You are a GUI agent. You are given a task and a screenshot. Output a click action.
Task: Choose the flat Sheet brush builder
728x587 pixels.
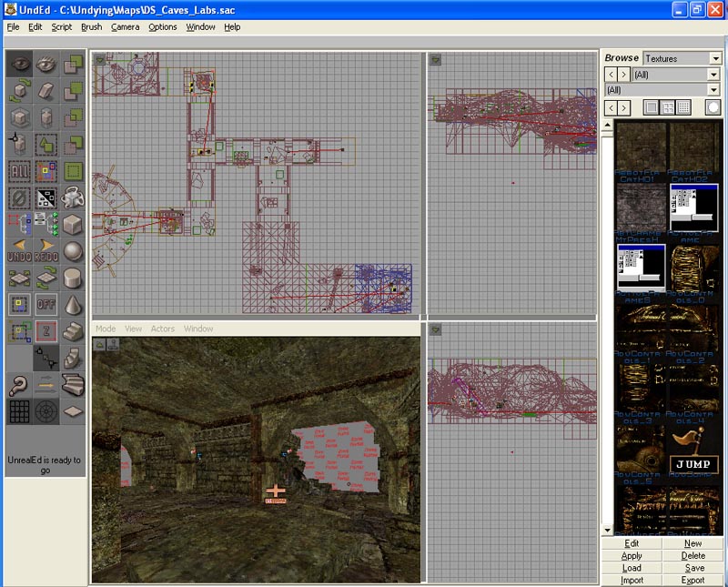[73, 412]
